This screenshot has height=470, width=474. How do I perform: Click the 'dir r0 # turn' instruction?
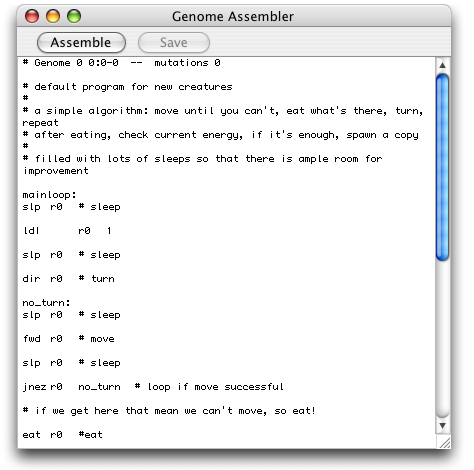pos(68,279)
